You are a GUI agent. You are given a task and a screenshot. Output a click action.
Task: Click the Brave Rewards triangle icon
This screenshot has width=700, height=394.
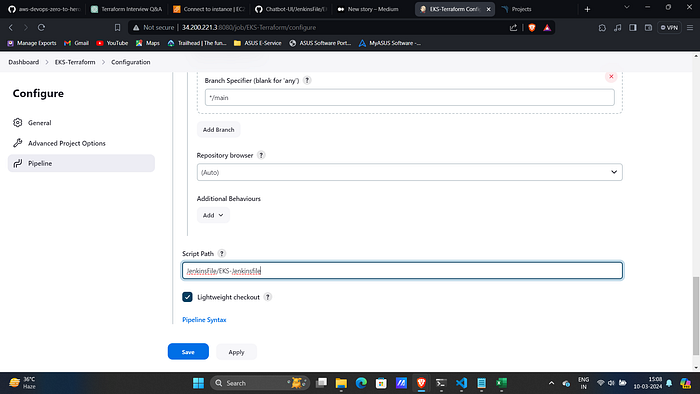[547, 28]
